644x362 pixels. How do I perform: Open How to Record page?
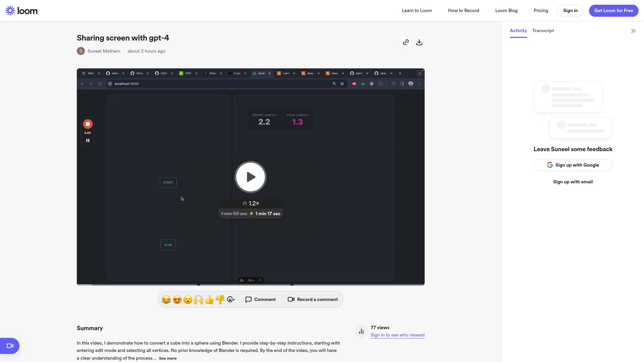464,11
